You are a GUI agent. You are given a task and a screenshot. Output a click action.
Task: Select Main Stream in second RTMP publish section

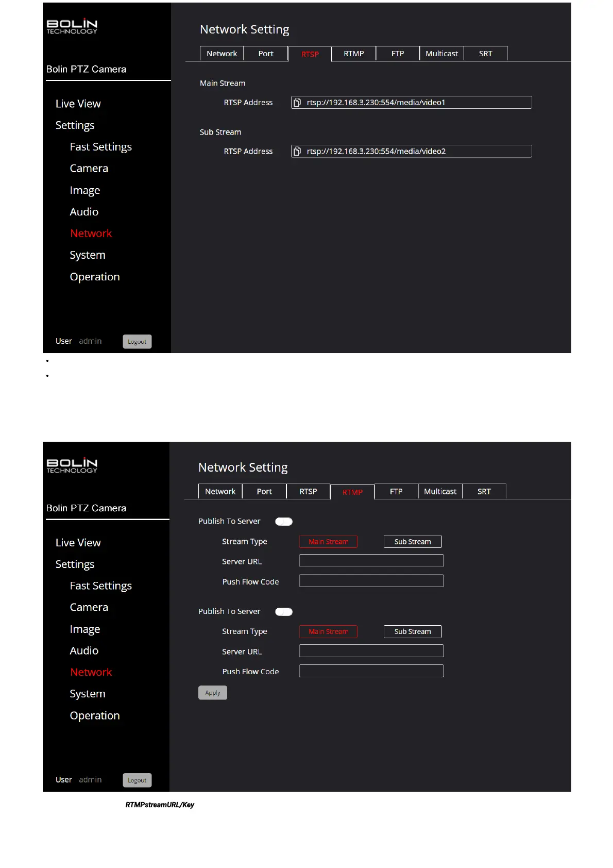click(x=328, y=632)
